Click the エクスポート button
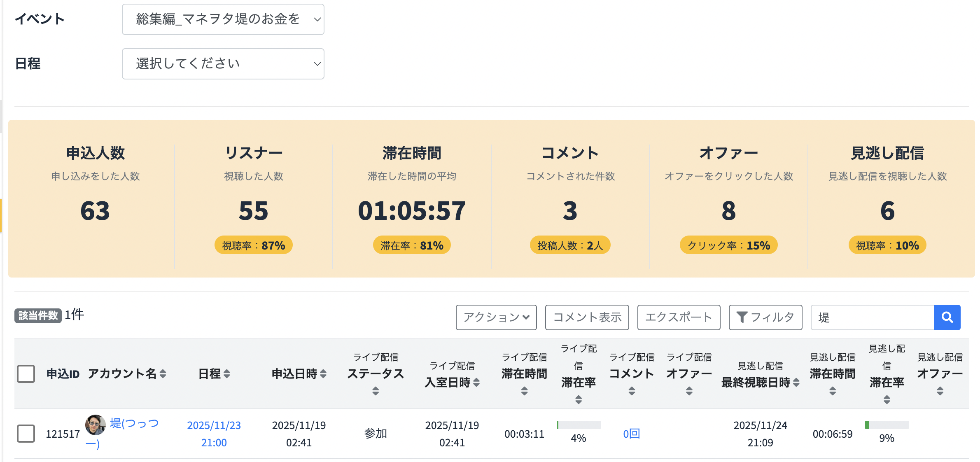The width and height of the screenshot is (980, 462). (x=678, y=317)
